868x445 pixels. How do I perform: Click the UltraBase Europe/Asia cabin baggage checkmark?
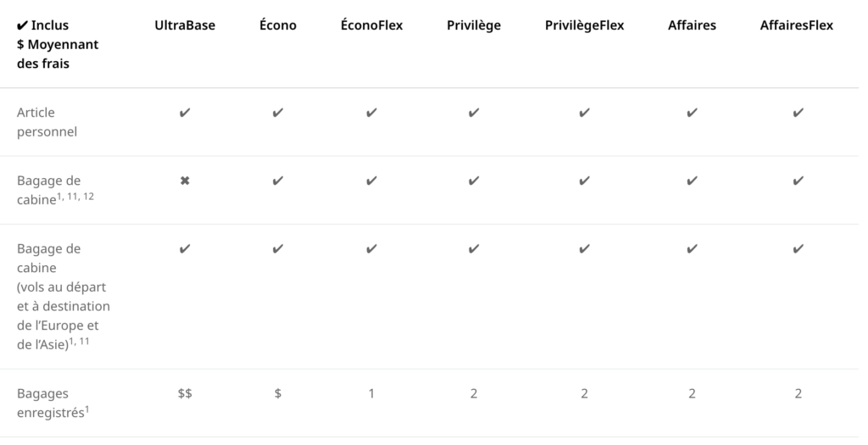(x=185, y=248)
